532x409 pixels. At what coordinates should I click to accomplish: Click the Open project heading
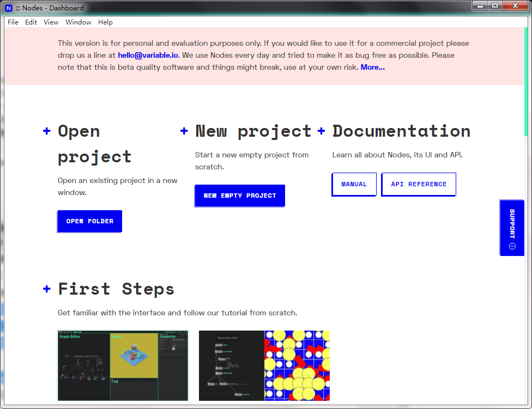95,144
